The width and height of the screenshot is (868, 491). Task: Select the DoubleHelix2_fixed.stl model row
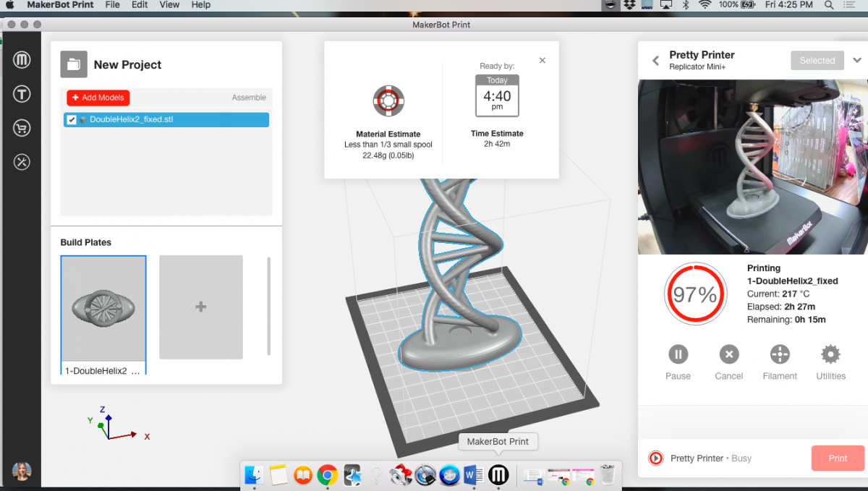(167, 120)
